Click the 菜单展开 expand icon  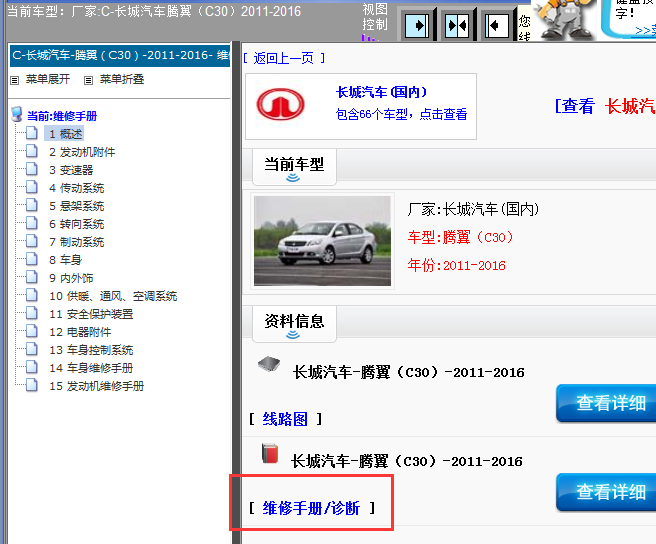click(15, 80)
